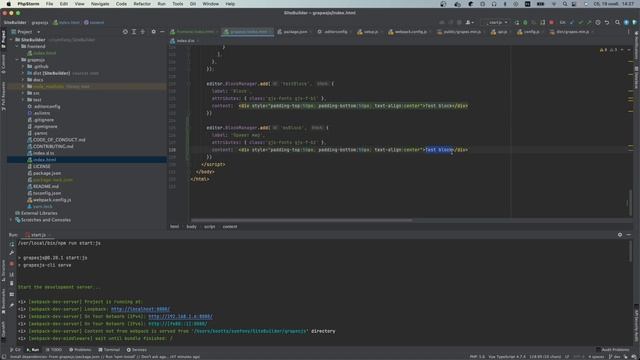This screenshot has height=360, width=640.
Task: Switch to package.json editor tab
Action: point(293,32)
